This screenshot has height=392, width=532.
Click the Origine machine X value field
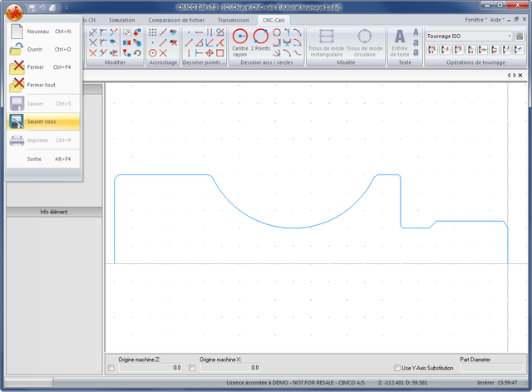coord(230,368)
